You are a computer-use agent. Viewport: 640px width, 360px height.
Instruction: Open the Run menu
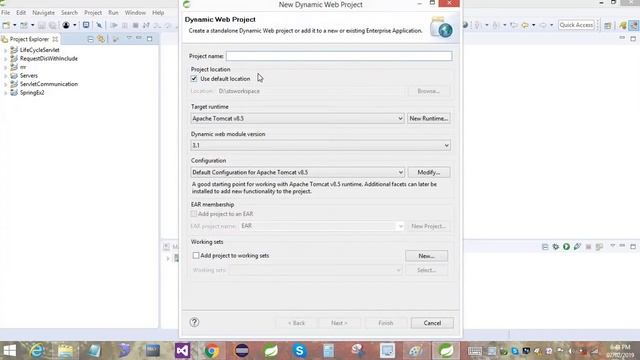[x=113, y=13]
